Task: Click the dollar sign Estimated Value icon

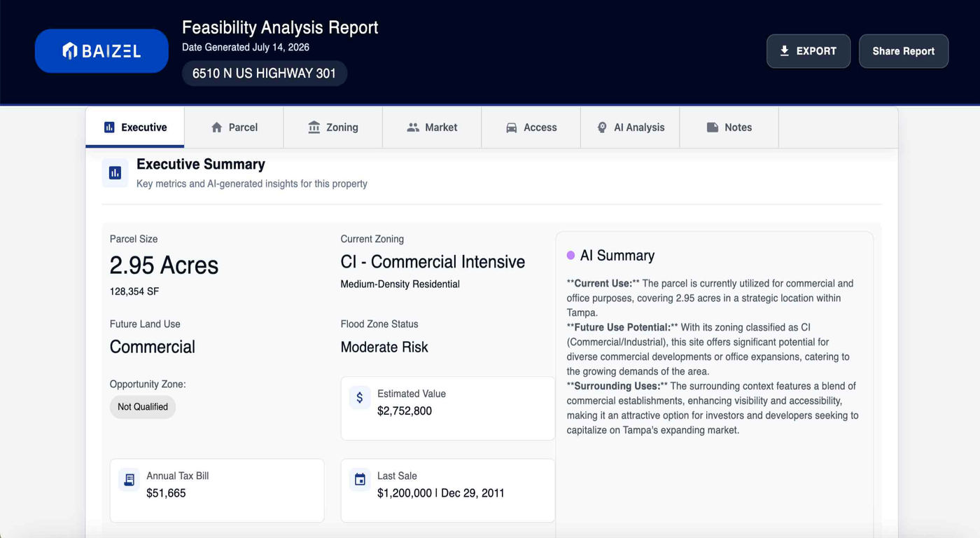Action: [x=360, y=397]
